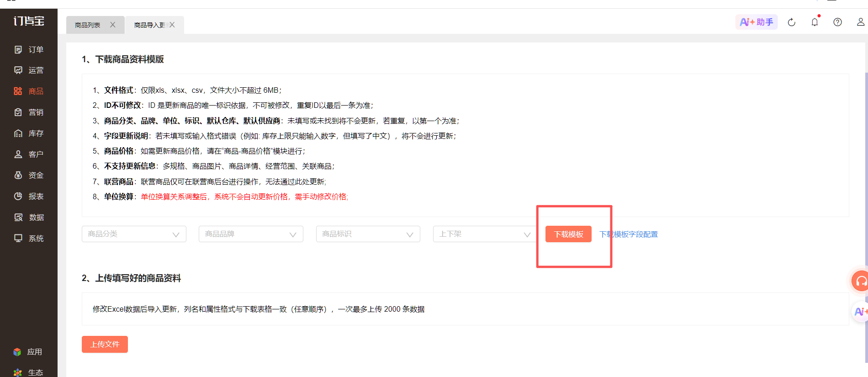Click the refresh icon in top bar
Viewport: 868px width, 377px height.
click(x=792, y=22)
